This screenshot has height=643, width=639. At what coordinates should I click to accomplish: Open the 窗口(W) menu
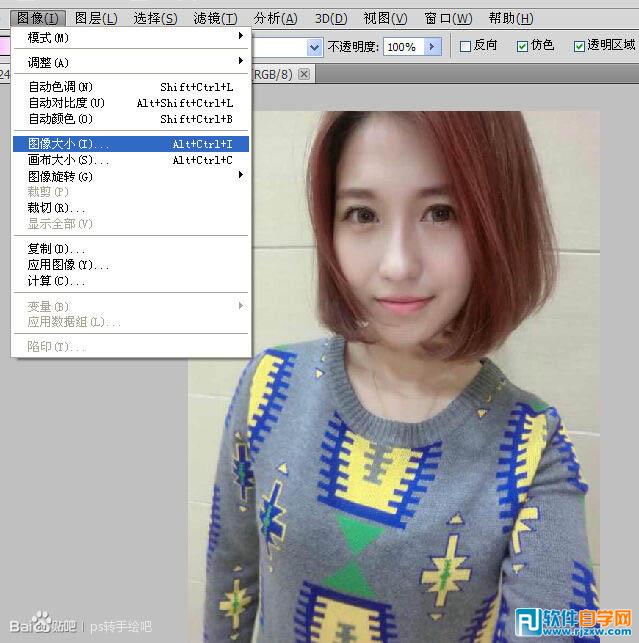448,18
